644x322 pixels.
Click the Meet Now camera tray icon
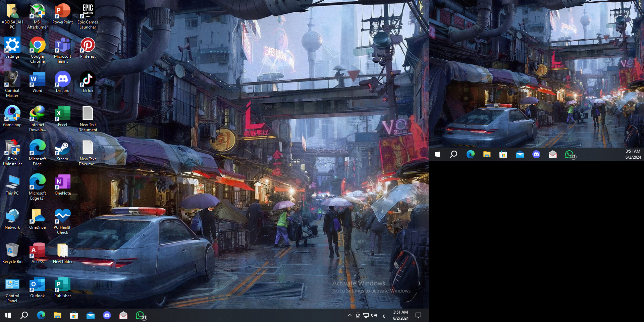[x=358, y=315]
